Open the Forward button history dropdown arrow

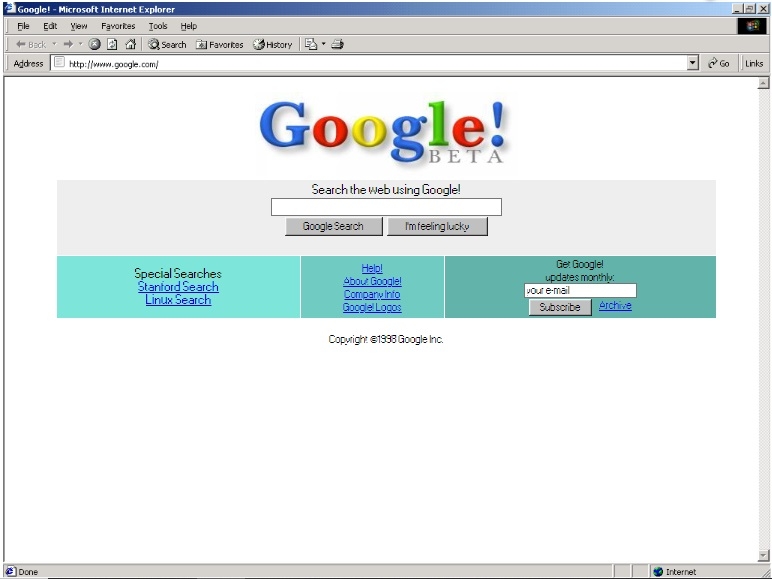pyautogui.click(x=81, y=44)
